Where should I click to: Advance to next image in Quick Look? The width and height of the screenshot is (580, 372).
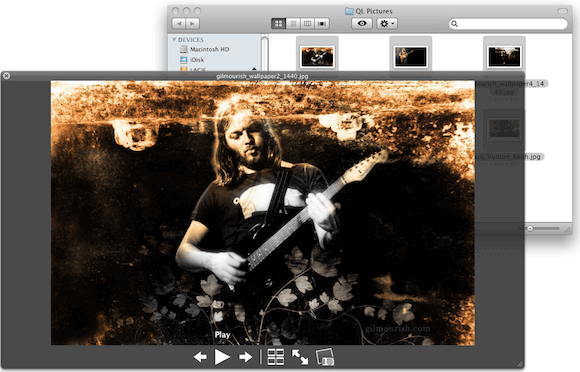point(245,357)
